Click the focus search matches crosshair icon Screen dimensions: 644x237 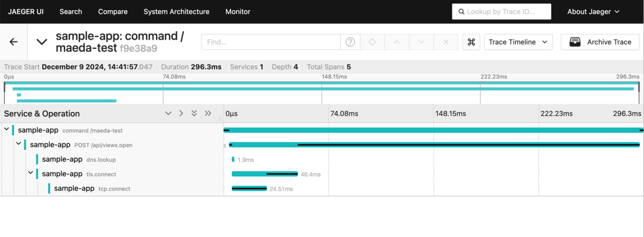point(372,42)
